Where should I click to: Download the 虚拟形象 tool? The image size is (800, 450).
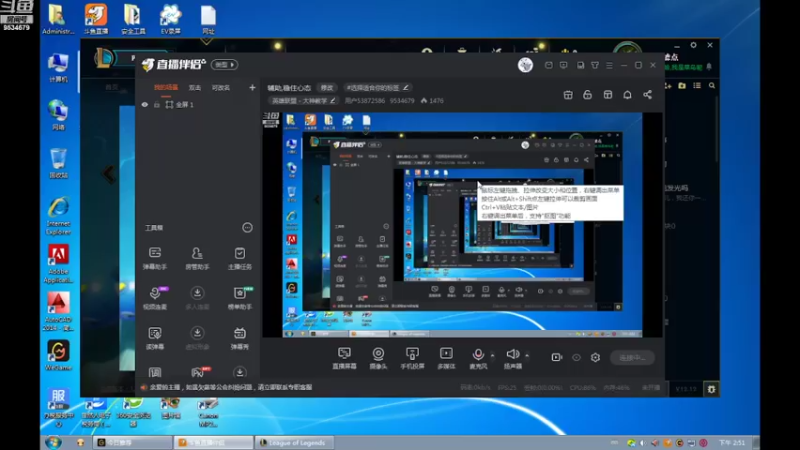point(197,338)
